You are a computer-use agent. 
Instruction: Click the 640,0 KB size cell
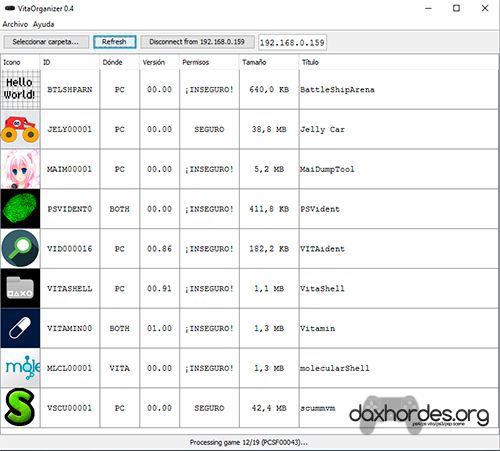pyautogui.click(x=269, y=90)
